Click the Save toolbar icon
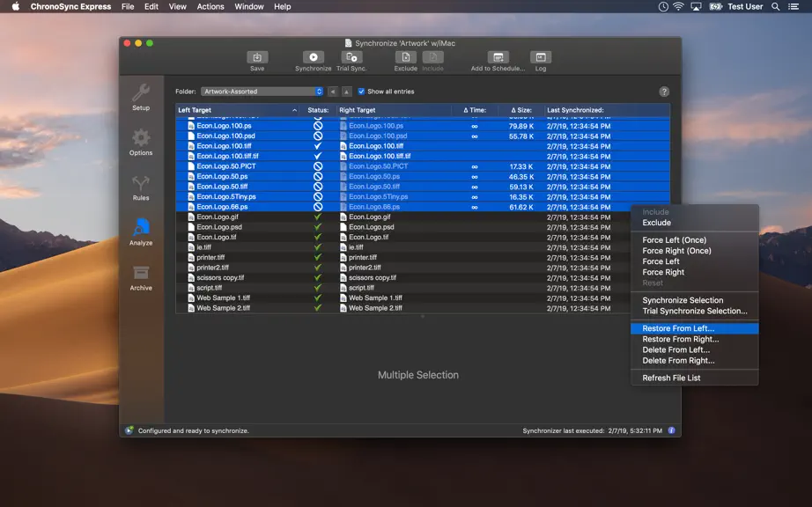812x507 pixels. coord(257,57)
